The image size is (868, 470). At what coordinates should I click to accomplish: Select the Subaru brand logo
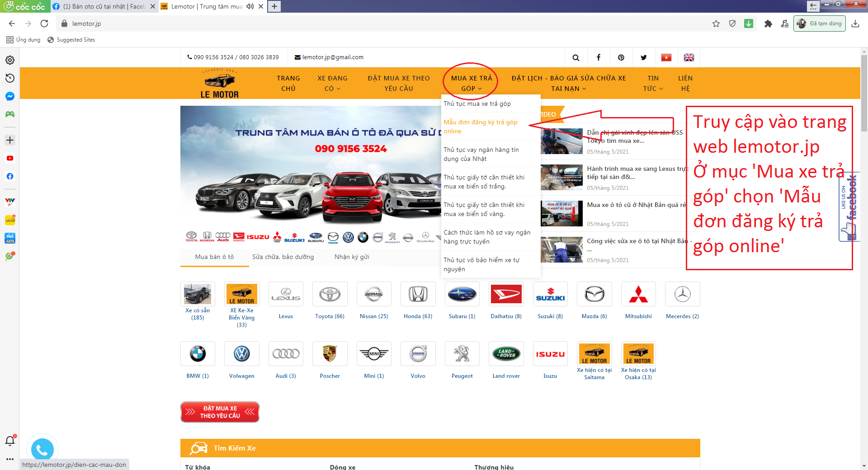tap(462, 294)
